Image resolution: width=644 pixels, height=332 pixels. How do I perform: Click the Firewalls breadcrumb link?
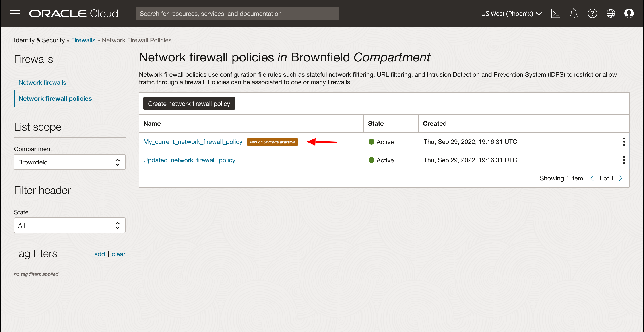point(83,40)
